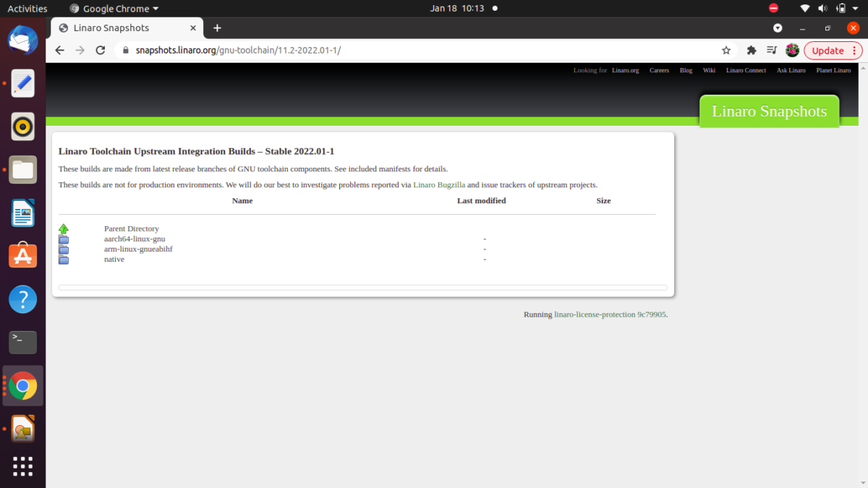868x488 pixels.
Task: Open the Ask Linaro link
Action: 791,70
